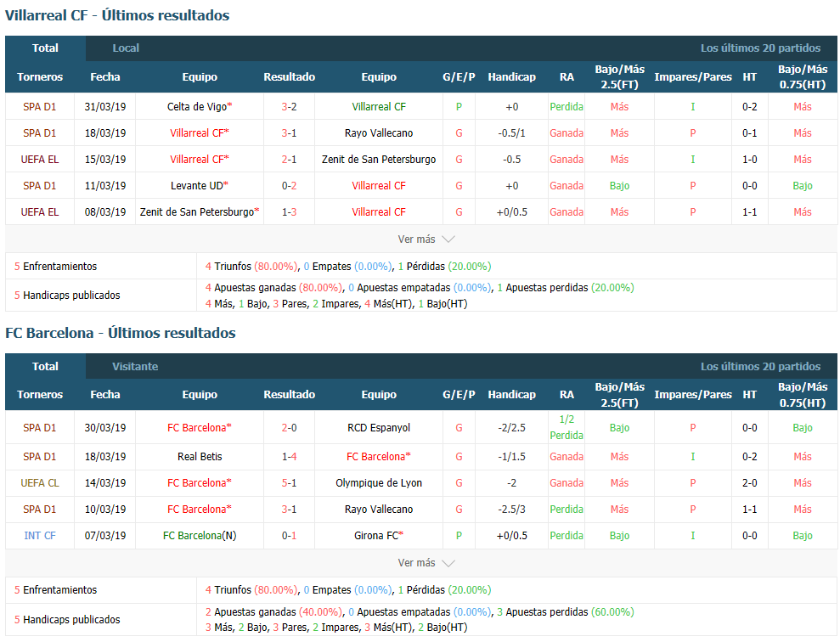Select Total tab in Villarreal CF section
Viewport: 840px width, 642px height.
(x=45, y=48)
